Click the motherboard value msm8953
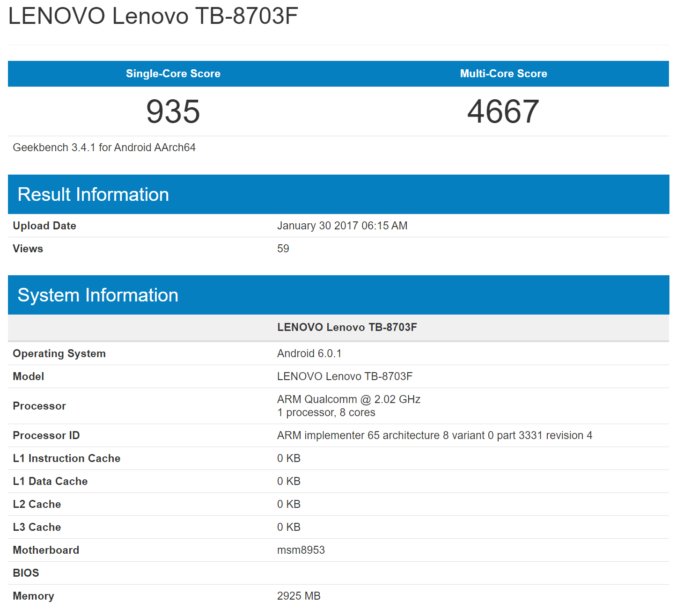676x616 pixels. [x=301, y=550]
